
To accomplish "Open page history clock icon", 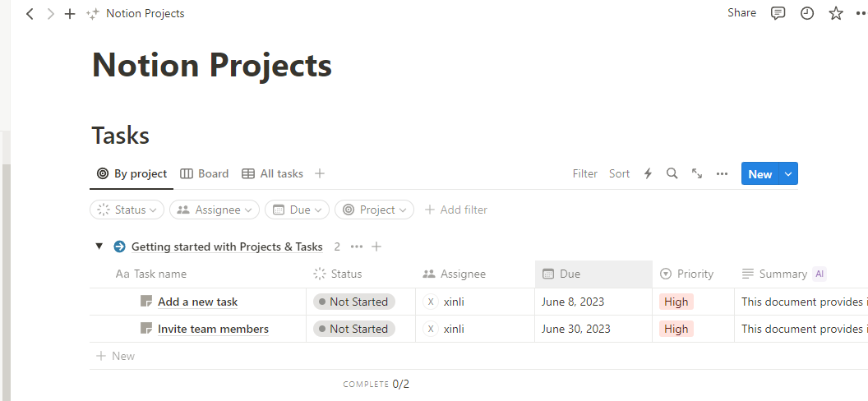I will tap(807, 13).
